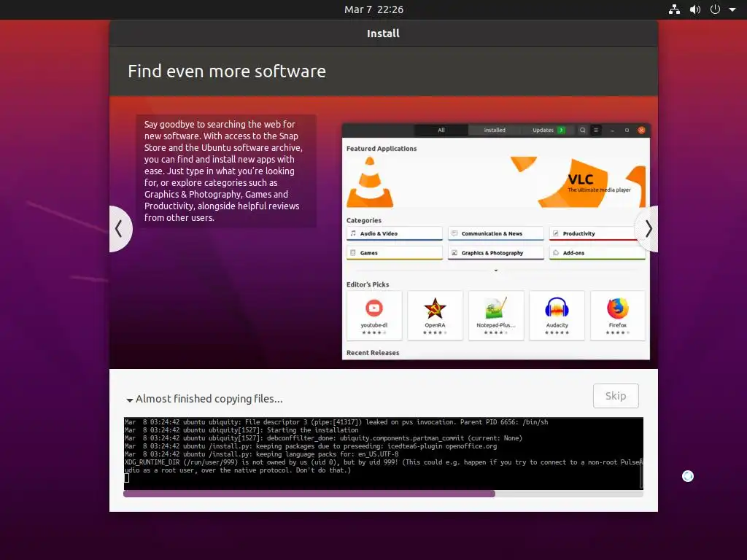Open the Productivity category
This screenshot has width=747, height=560.
click(x=597, y=233)
